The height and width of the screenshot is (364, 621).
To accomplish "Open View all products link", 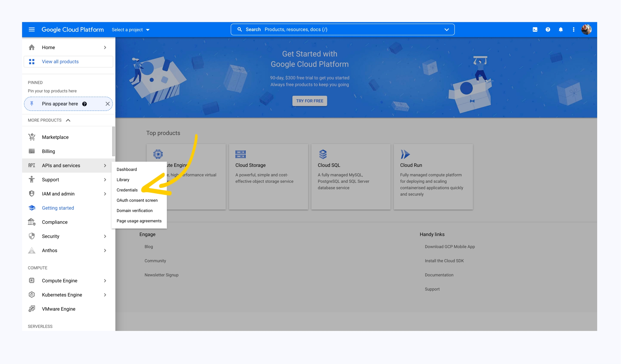I will pyautogui.click(x=60, y=62).
